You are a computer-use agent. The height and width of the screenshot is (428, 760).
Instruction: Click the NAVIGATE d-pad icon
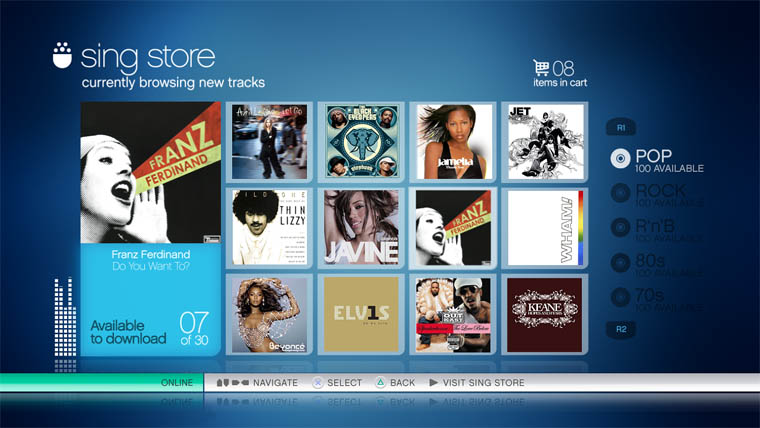point(232,382)
